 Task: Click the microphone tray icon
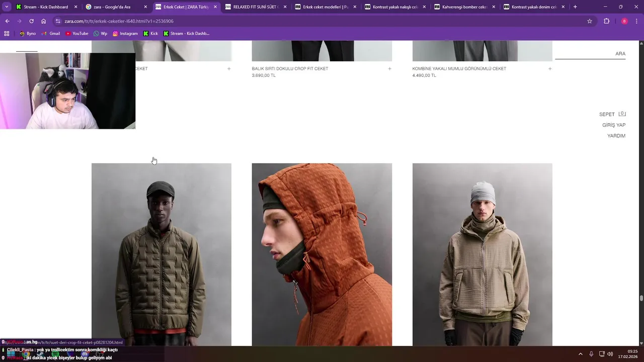(x=591, y=354)
